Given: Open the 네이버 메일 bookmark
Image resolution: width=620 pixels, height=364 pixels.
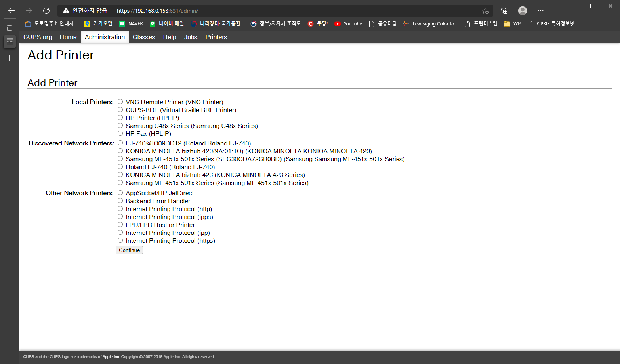Looking at the screenshot, I should pos(167,24).
